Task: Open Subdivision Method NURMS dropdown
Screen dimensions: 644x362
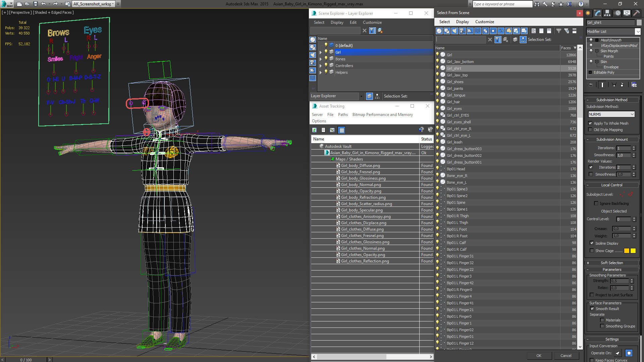Action: click(x=611, y=114)
